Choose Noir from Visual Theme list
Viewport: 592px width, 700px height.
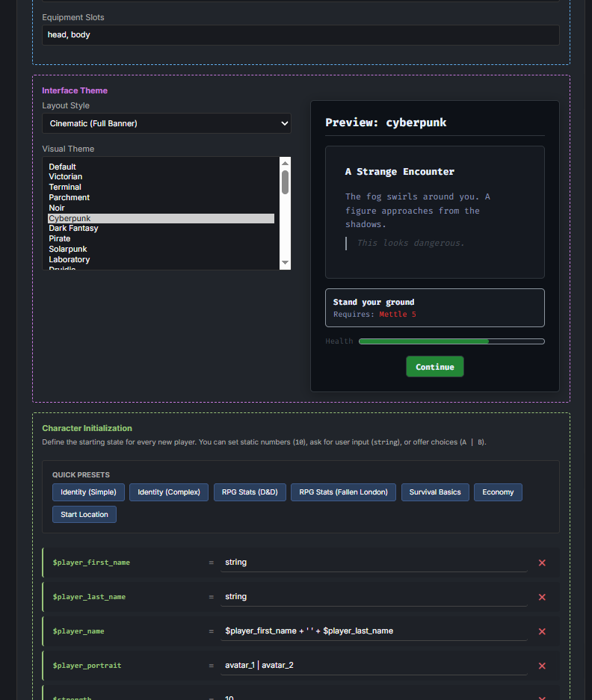coord(57,208)
